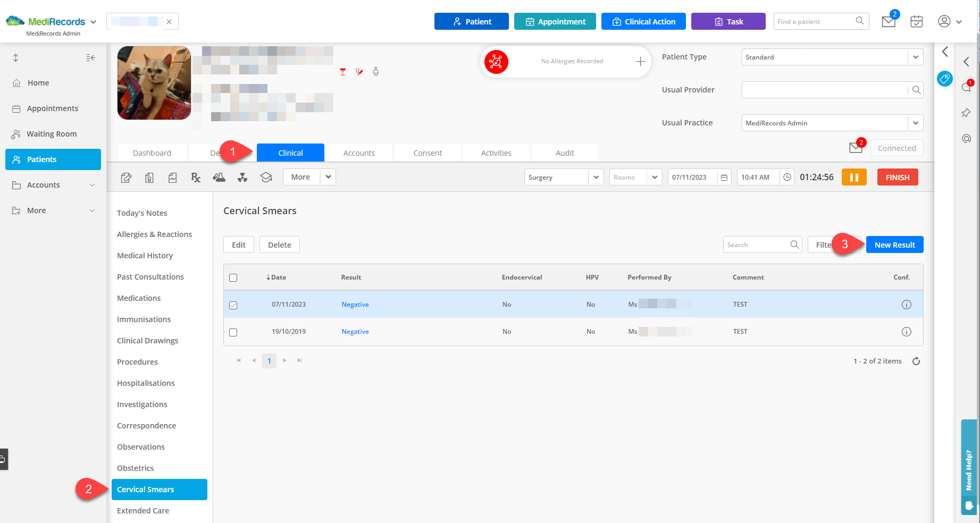Click the Find a patient search field
The image size is (980, 523).
pos(814,22)
